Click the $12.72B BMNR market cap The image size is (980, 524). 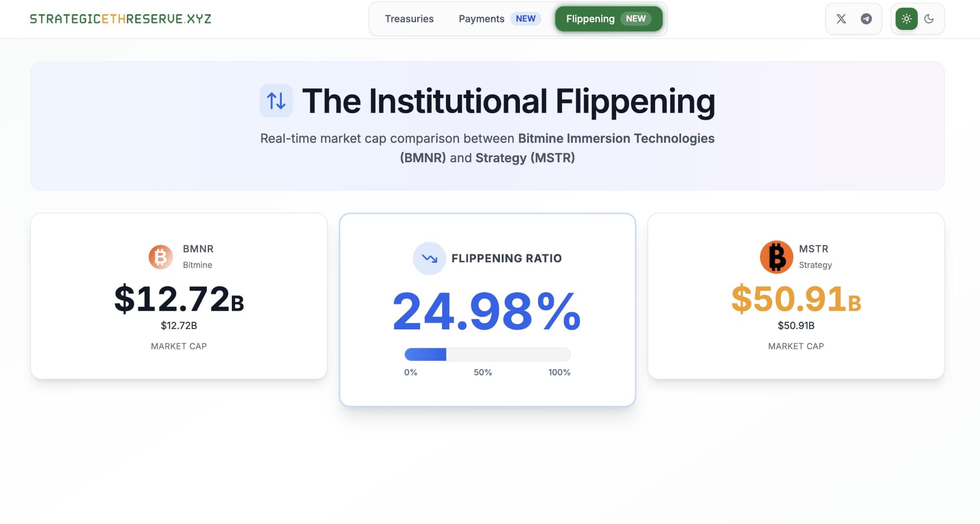(x=179, y=299)
